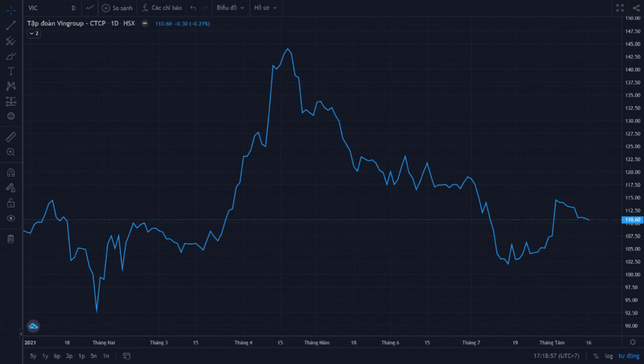Open chart settings gear icon
The height and width of the screenshot is (364, 644).
(633, 342)
